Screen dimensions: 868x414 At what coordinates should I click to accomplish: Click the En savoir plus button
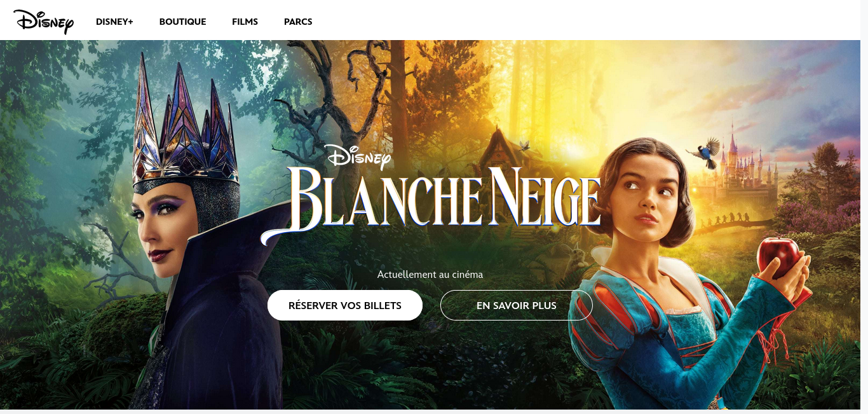point(517,305)
